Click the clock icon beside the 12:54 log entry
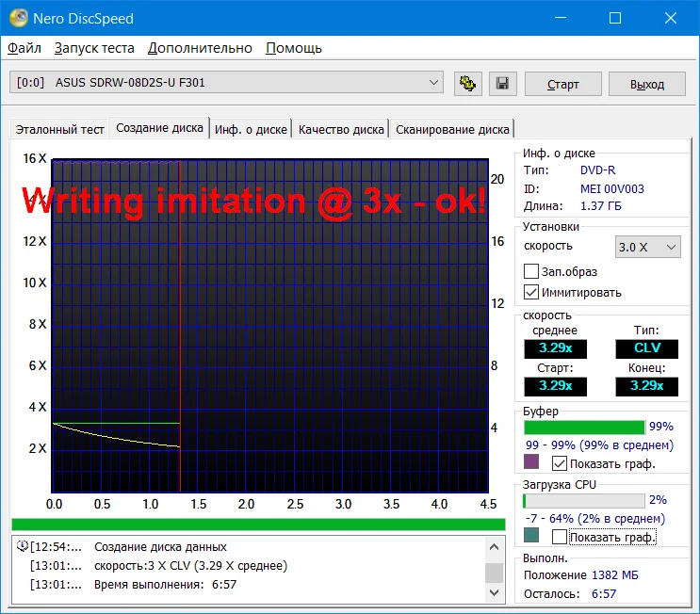Screen dimensions: 700x614 click(23, 546)
